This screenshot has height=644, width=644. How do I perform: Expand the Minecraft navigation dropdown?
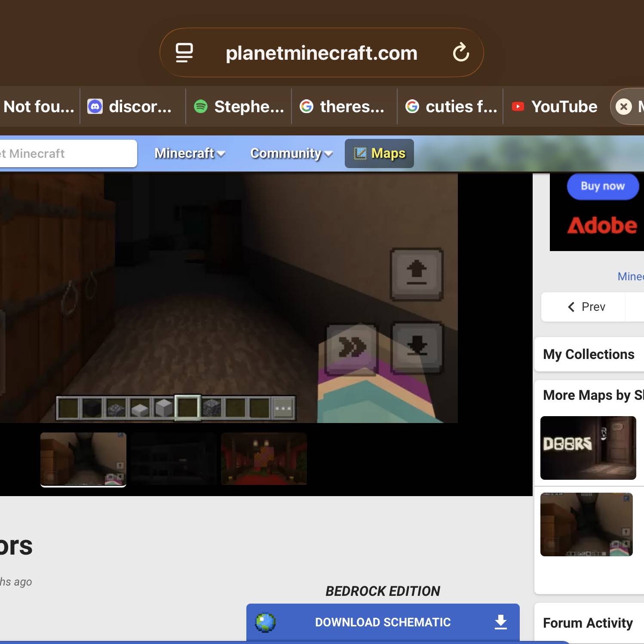pyautogui.click(x=190, y=153)
